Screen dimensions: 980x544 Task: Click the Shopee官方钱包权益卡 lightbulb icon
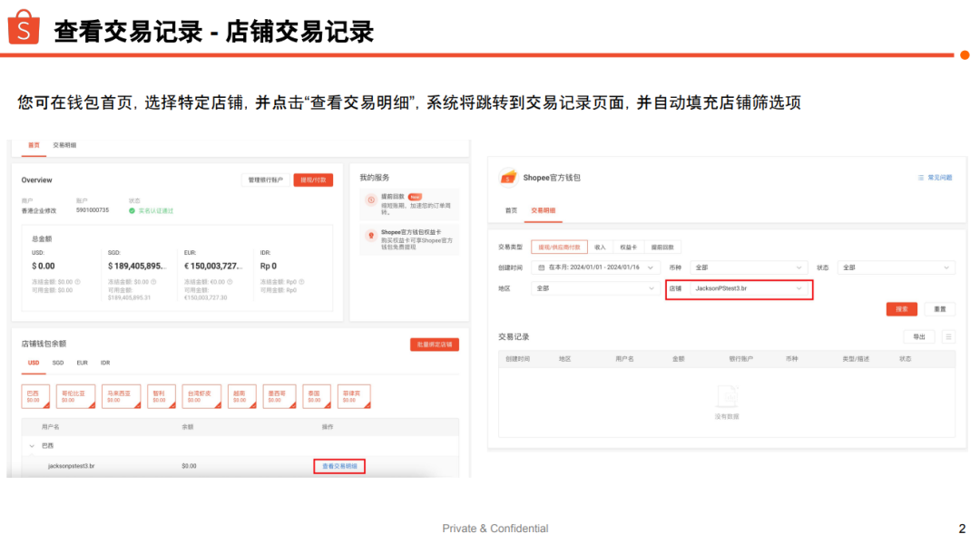point(370,235)
